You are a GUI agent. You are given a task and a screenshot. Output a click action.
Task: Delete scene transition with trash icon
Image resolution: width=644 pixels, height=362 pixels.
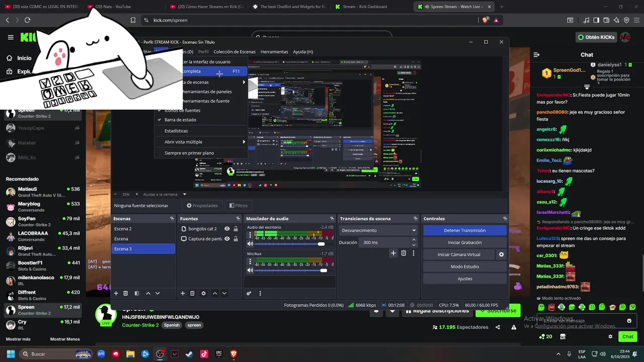pyautogui.click(x=404, y=253)
